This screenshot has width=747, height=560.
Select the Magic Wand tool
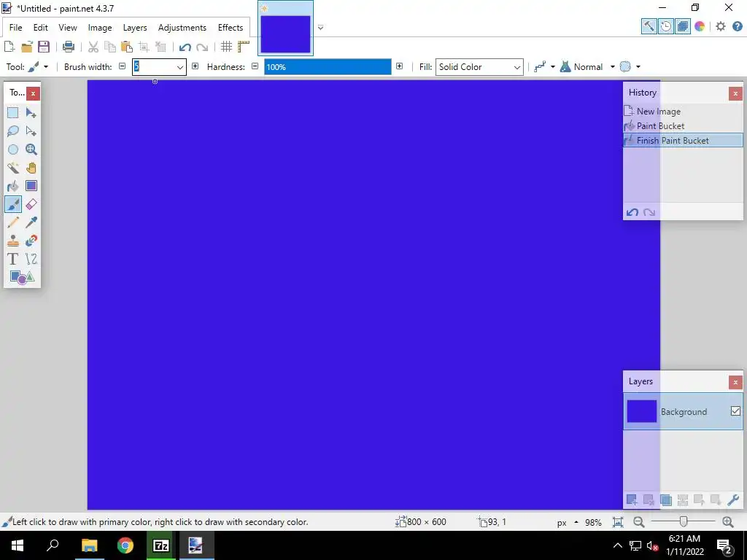pyautogui.click(x=13, y=168)
